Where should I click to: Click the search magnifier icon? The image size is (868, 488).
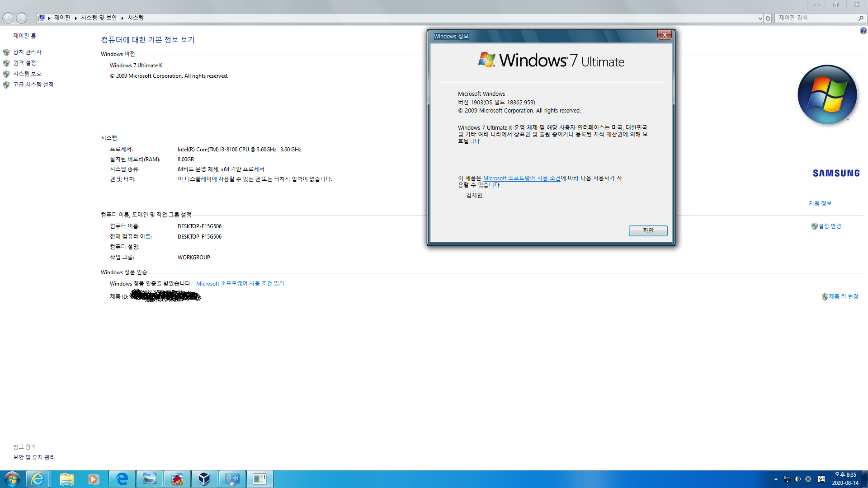861,18
